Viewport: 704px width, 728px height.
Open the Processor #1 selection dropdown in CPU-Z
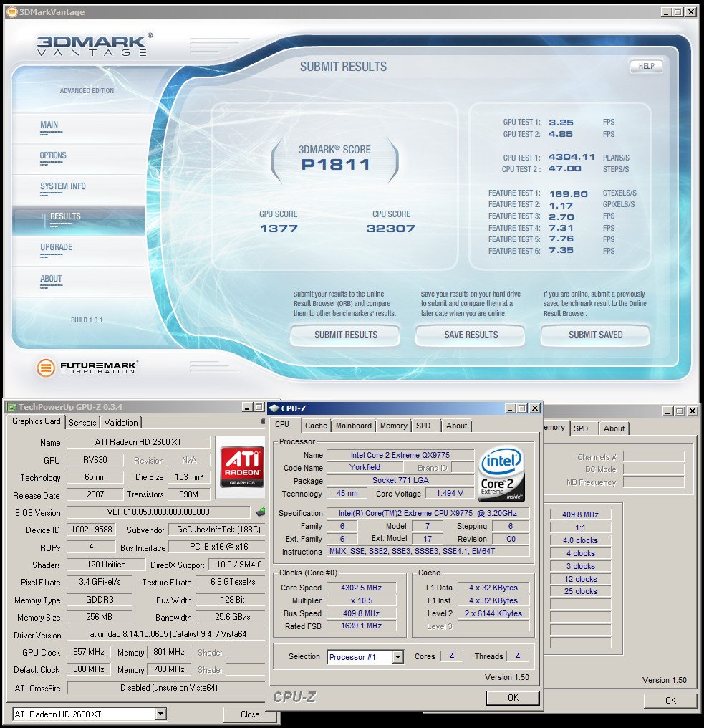click(x=397, y=656)
